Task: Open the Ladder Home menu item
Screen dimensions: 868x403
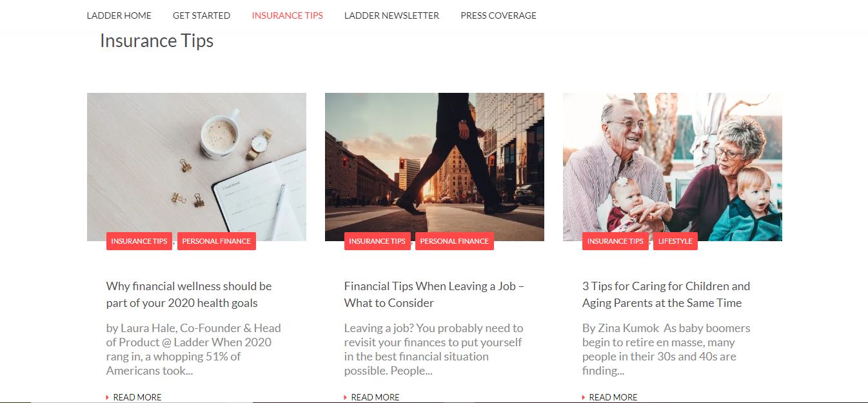Action: click(x=119, y=15)
